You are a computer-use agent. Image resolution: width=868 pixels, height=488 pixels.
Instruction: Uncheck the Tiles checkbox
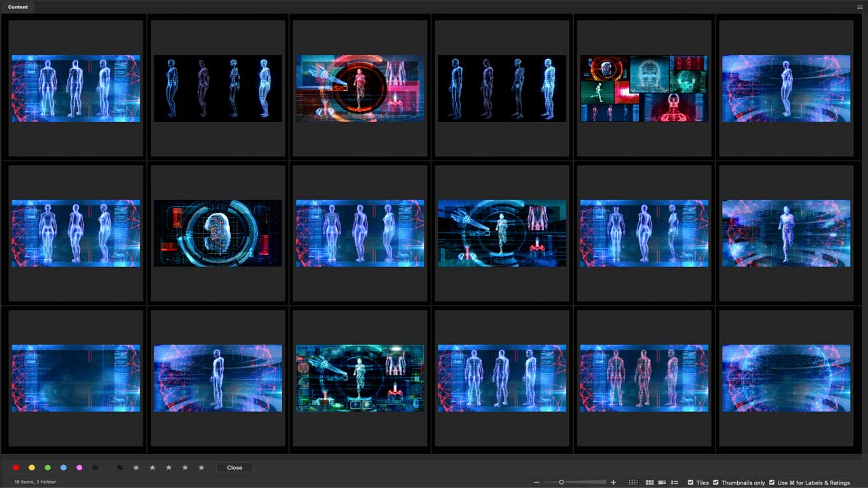click(690, 483)
